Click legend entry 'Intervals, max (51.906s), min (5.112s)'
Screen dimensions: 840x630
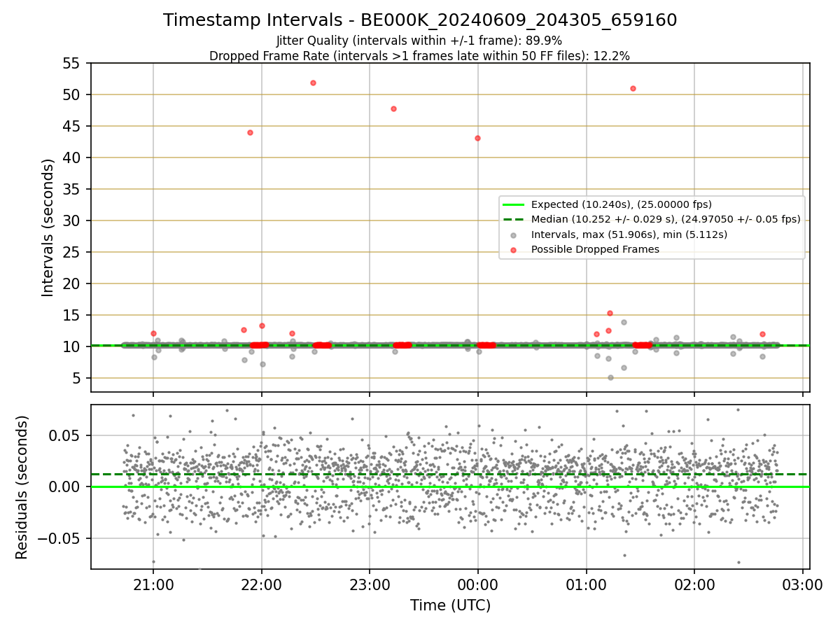point(629,234)
